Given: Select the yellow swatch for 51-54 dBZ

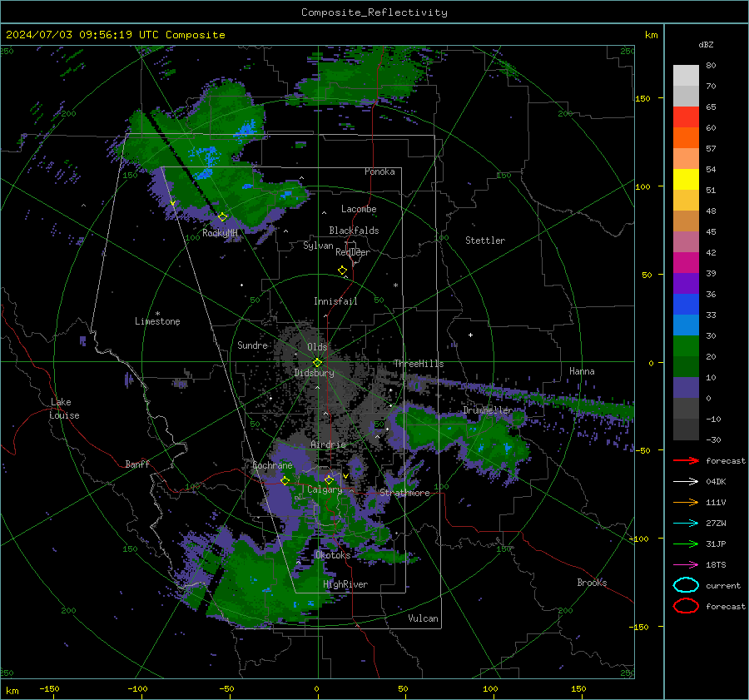Looking at the screenshot, I should pyautogui.click(x=686, y=179).
